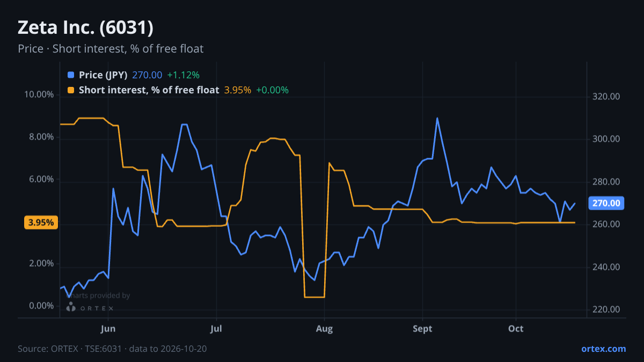Click the 320.00 right axis label
This screenshot has width=644, height=362.
[x=606, y=97]
